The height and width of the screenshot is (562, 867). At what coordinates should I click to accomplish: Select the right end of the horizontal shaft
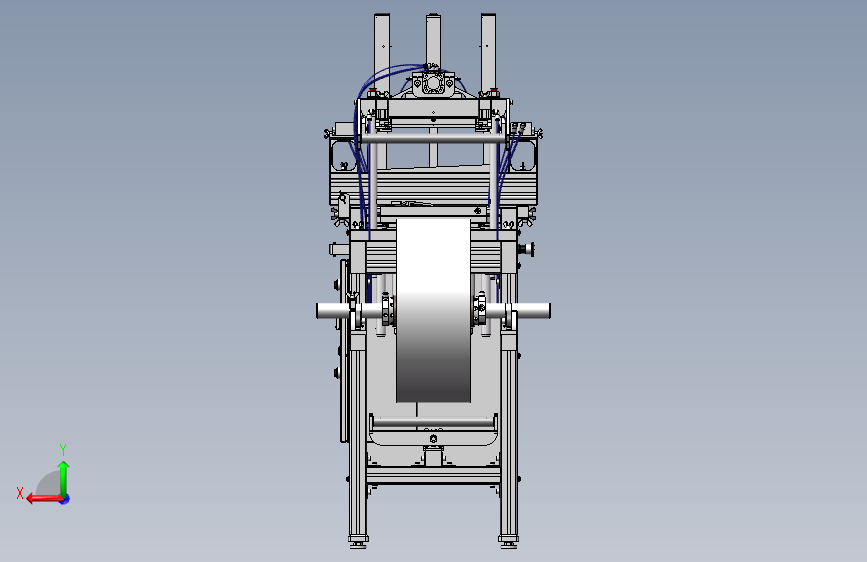(x=531, y=311)
